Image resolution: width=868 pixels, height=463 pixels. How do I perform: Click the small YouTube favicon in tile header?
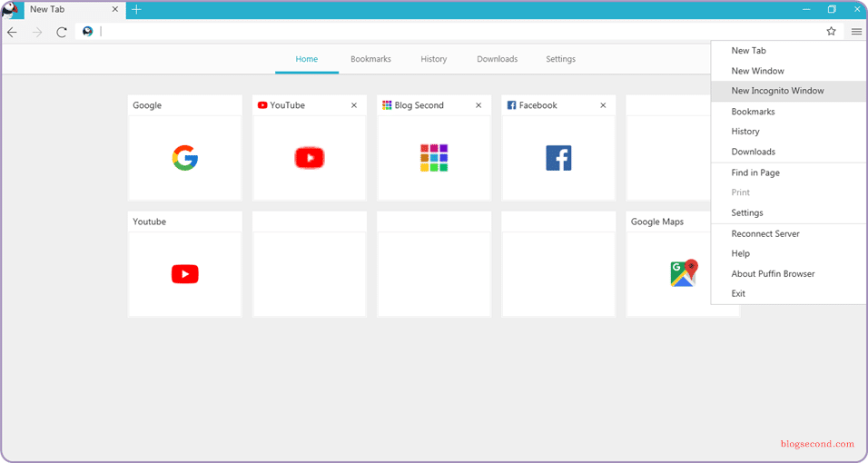262,105
